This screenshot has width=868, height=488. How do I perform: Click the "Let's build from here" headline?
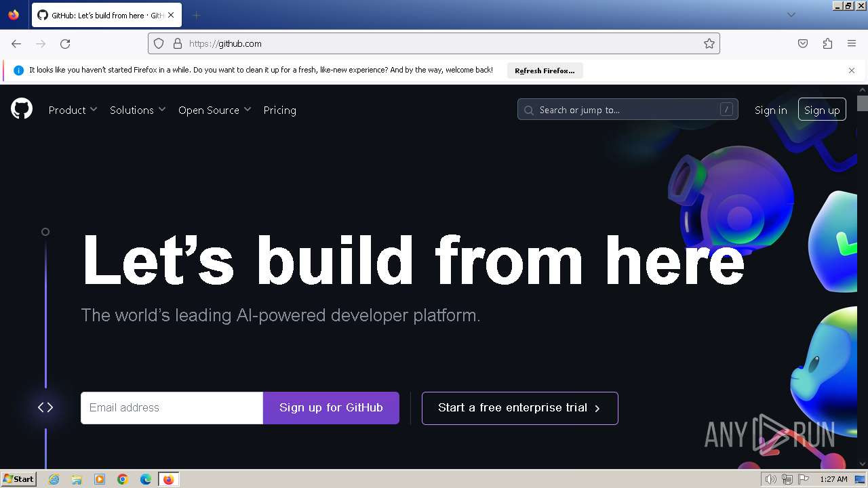(413, 260)
